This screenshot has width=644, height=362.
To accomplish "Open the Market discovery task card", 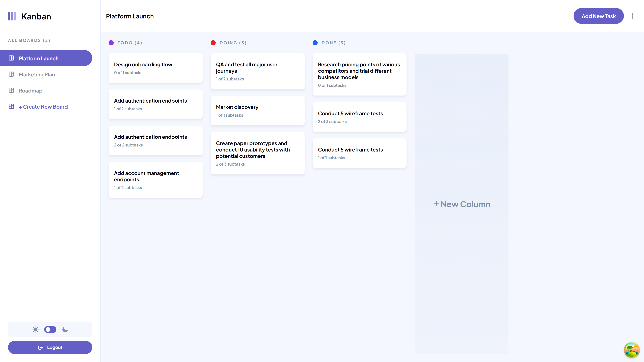I will 257,110.
